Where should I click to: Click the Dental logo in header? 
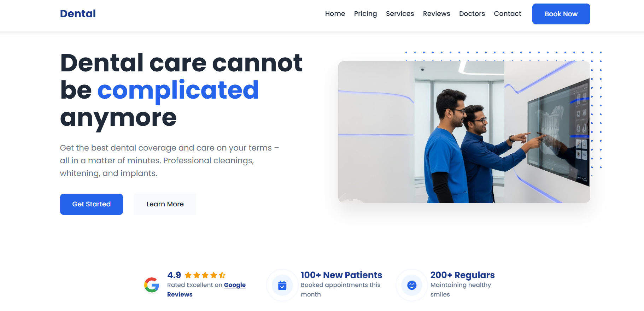coord(78,14)
